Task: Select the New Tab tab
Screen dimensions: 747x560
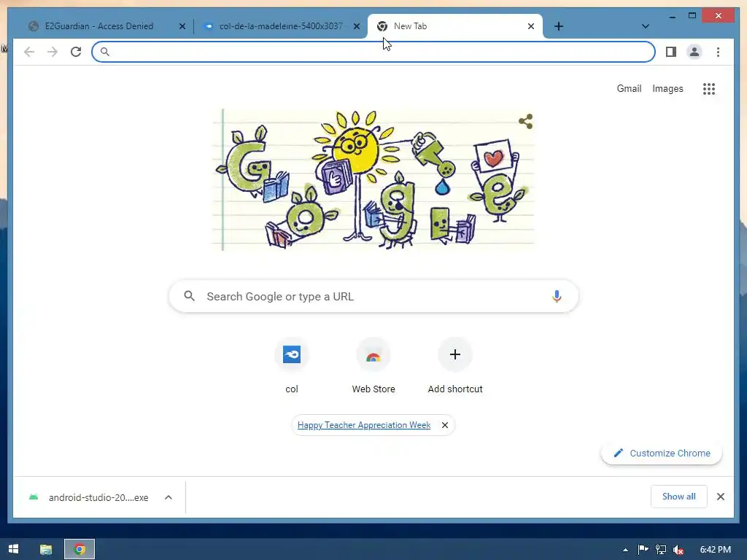Action: click(455, 26)
